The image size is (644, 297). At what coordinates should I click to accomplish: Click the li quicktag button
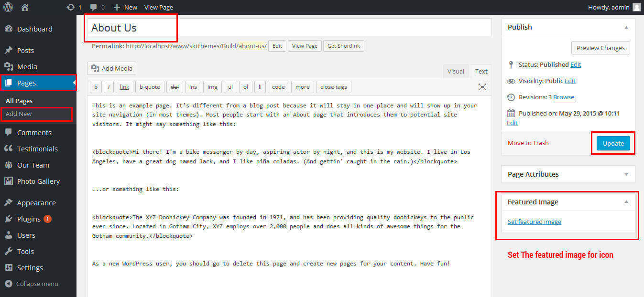coord(260,87)
